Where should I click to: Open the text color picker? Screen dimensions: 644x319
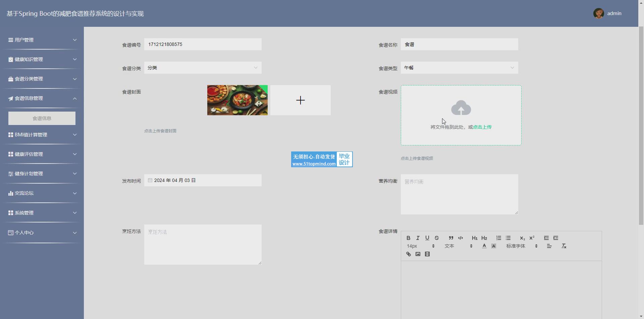click(484, 246)
